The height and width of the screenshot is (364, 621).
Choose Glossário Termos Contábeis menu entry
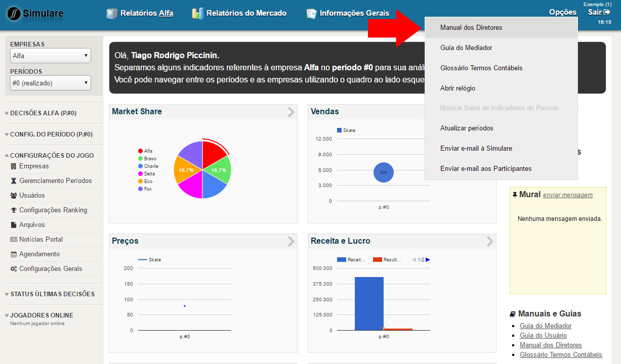(x=501, y=68)
